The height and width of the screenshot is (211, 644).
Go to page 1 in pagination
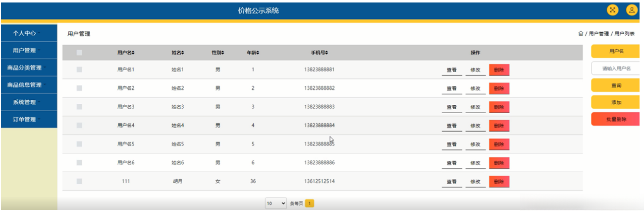pos(309,204)
